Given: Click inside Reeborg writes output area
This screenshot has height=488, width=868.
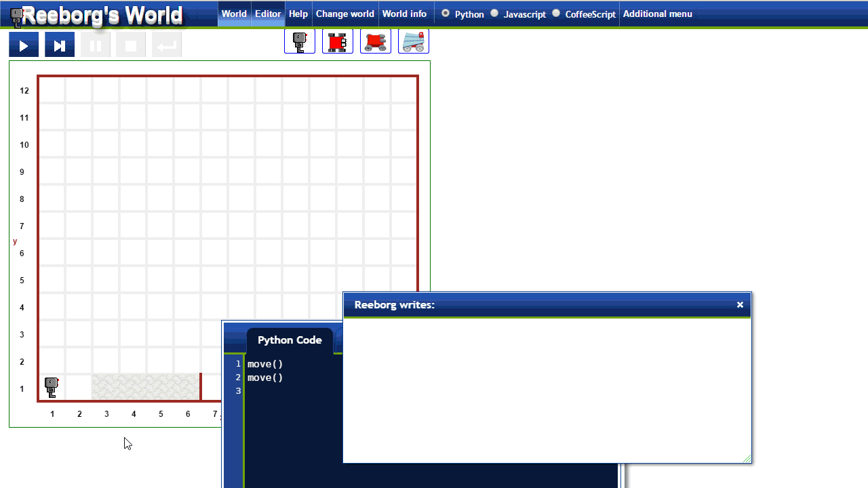Looking at the screenshot, I should (547, 390).
